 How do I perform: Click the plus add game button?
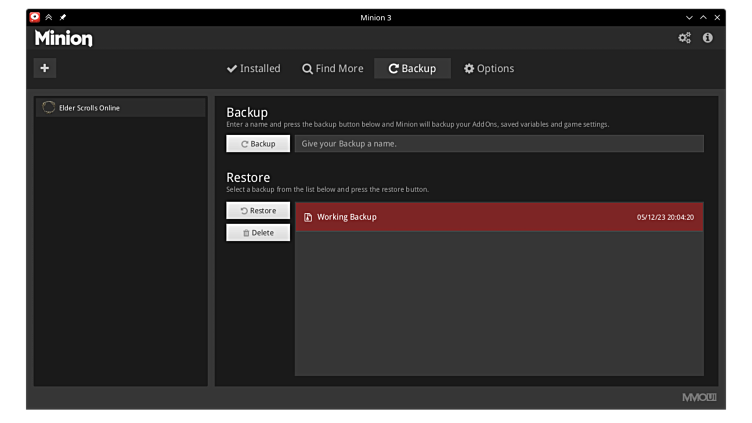point(45,68)
